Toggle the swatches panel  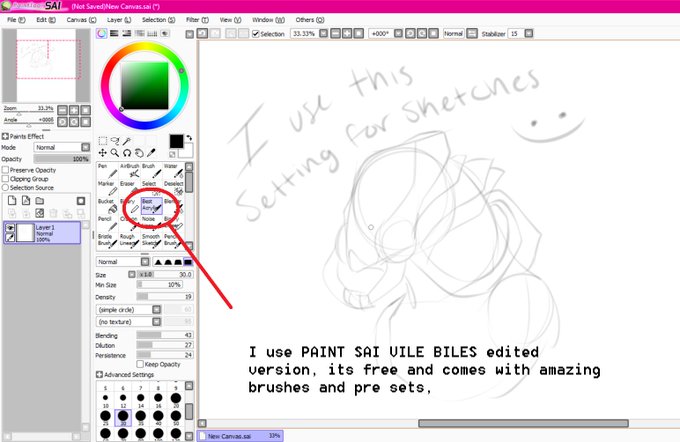point(152,33)
